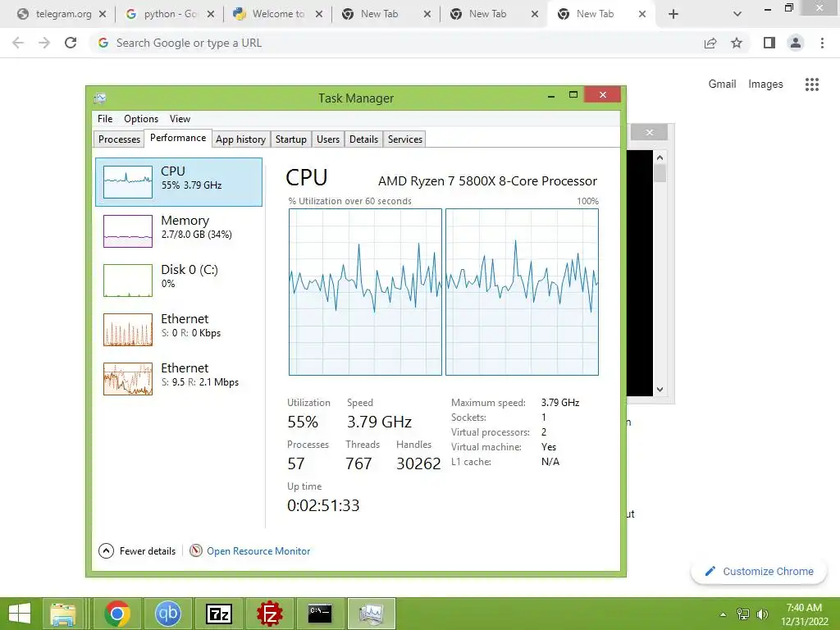The height and width of the screenshot is (630, 840).
Task: Bookmark this tab with the star icon
Action: pyautogui.click(x=737, y=43)
